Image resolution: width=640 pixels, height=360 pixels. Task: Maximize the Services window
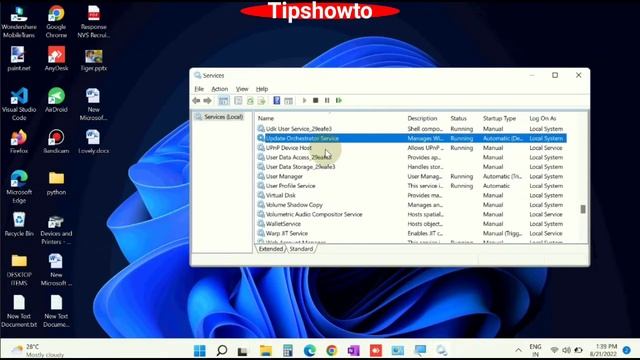point(555,75)
